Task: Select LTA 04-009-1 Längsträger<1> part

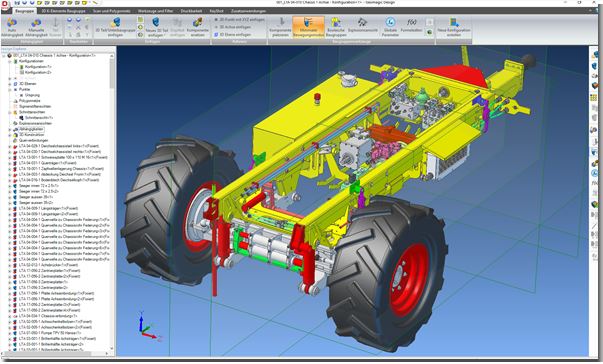Action: [48, 209]
